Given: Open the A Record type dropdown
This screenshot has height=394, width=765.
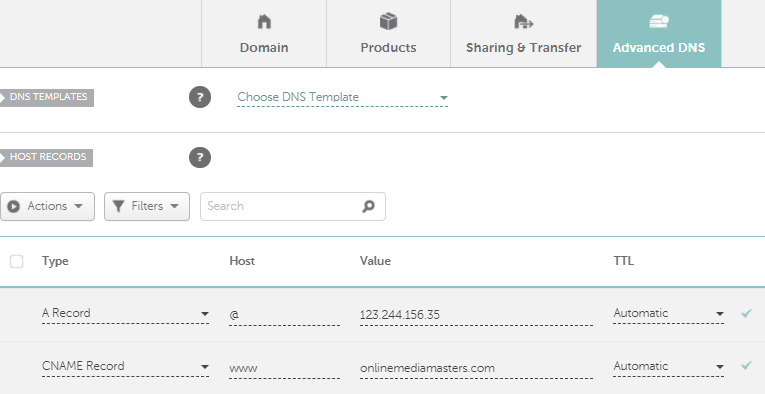Looking at the screenshot, I should click(x=125, y=314).
